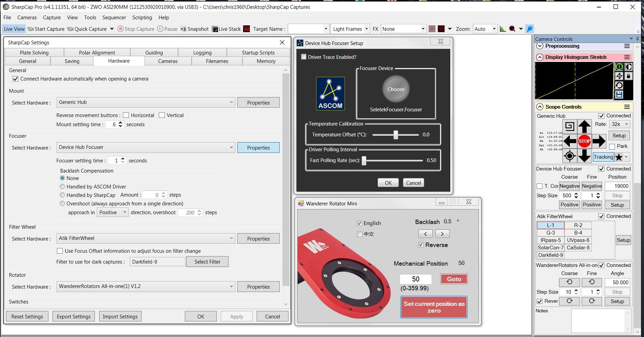The image size is (644, 337).
Task: Open the Mount Select Hardware dropdown
Action: pos(146,103)
